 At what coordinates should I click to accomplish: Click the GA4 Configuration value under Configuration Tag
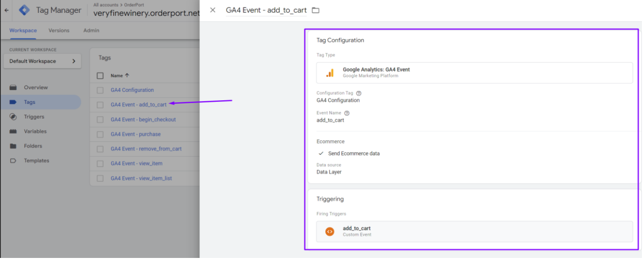coord(338,100)
